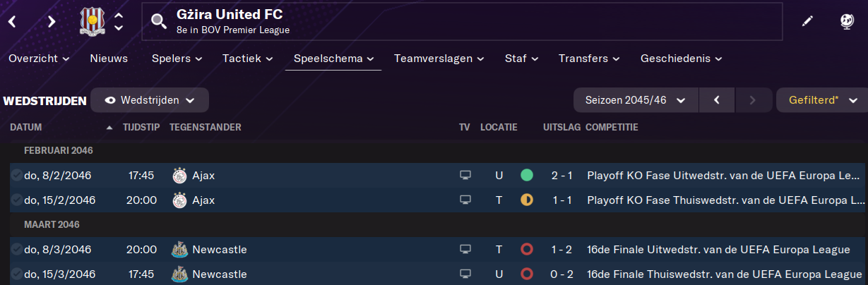Image resolution: width=868 pixels, height=285 pixels.
Task: Go forward with the right arrow
Action: coord(51,22)
